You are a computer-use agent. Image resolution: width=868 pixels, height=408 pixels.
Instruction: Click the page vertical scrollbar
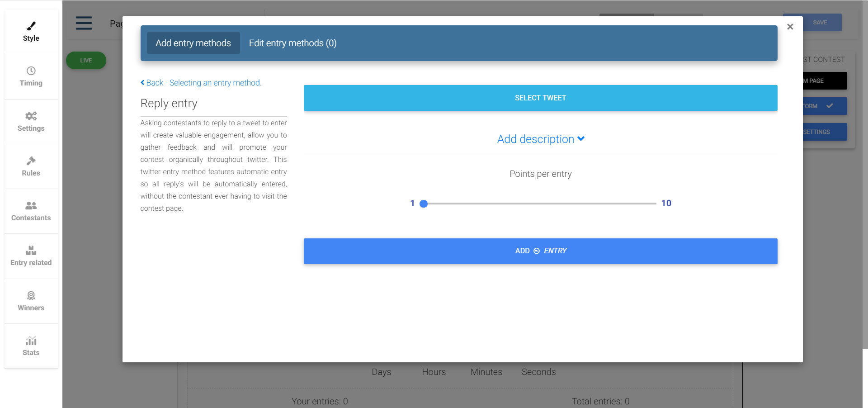[x=865, y=174]
